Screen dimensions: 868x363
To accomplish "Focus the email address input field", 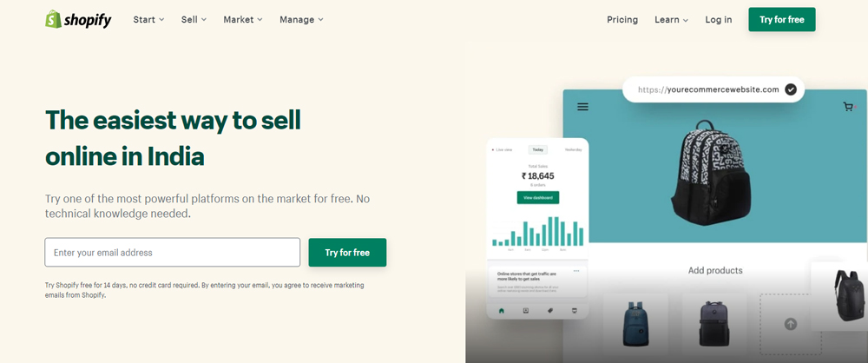I will point(172,253).
